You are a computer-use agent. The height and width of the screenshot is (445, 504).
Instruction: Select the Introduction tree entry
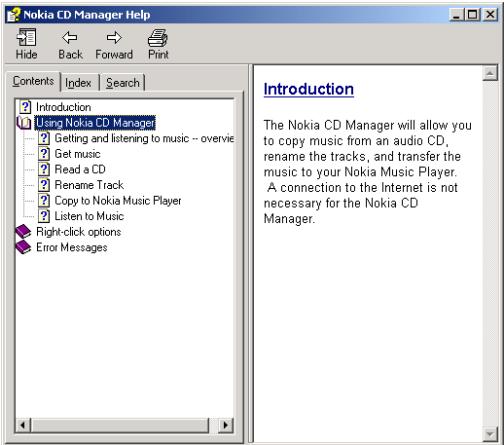[x=63, y=107]
